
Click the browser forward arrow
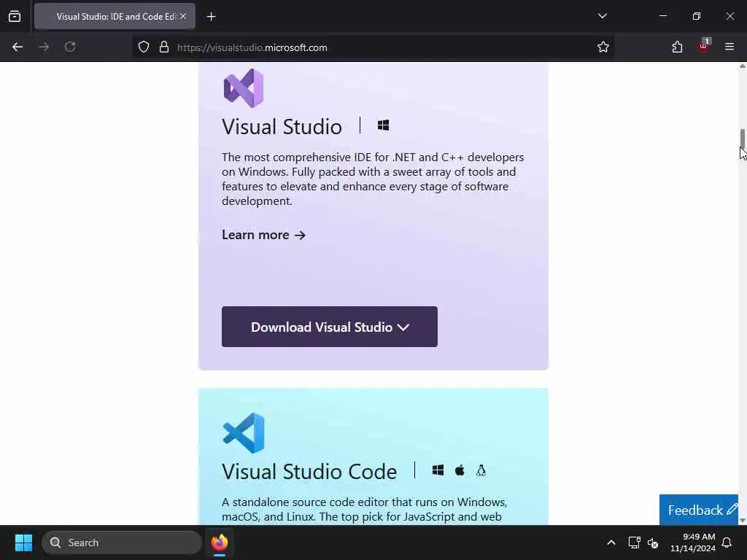(44, 47)
